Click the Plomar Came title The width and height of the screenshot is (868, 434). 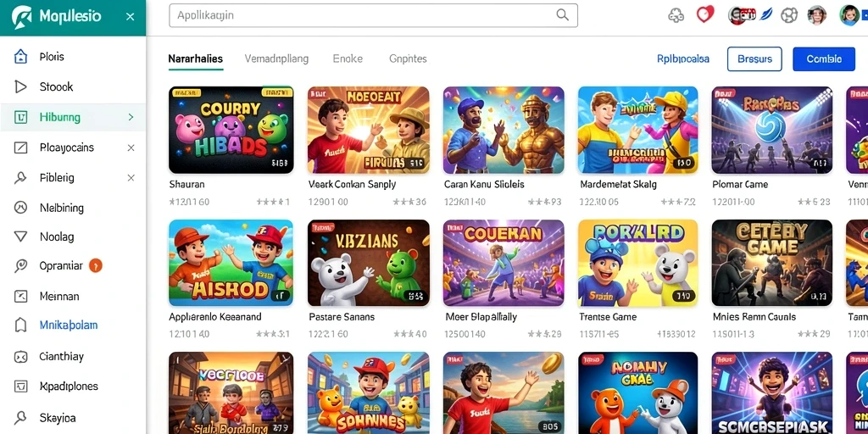click(740, 184)
